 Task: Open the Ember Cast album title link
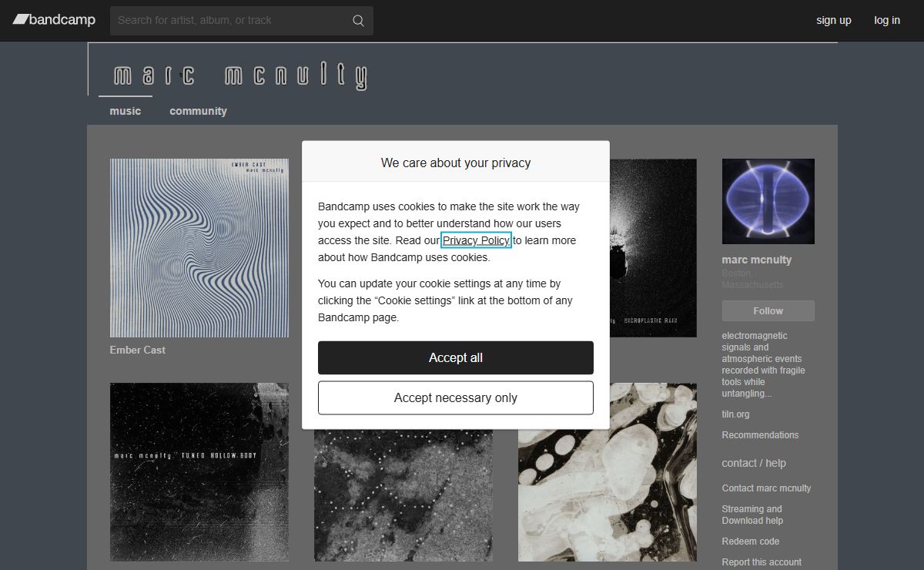click(x=138, y=350)
